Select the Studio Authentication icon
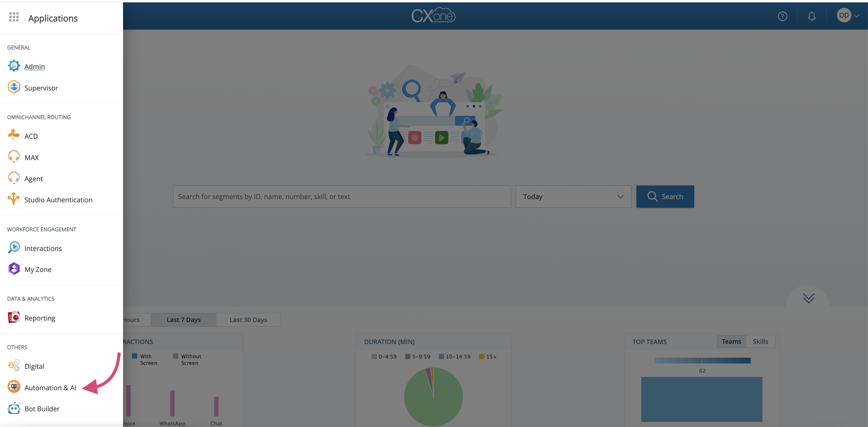The height and width of the screenshot is (427, 868). click(14, 199)
